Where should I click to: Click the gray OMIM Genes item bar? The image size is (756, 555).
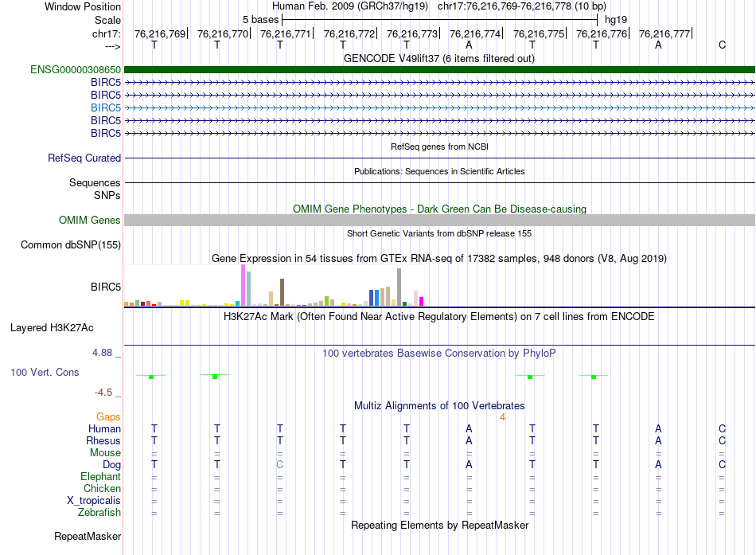click(439, 220)
